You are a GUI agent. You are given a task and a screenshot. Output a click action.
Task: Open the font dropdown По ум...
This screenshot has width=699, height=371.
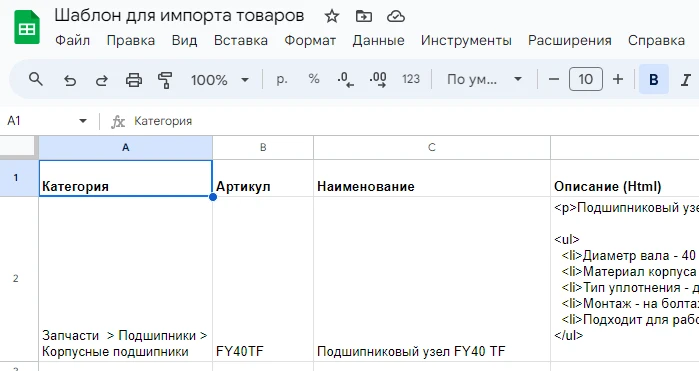tap(484, 79)
